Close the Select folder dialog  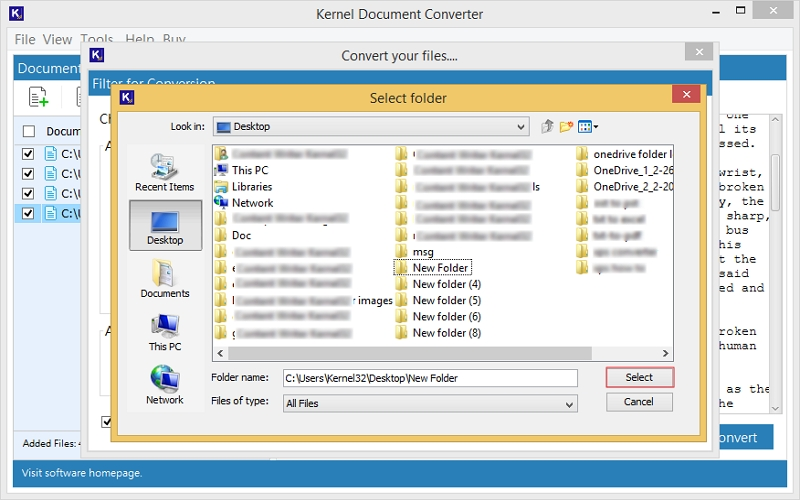[686, 94]
